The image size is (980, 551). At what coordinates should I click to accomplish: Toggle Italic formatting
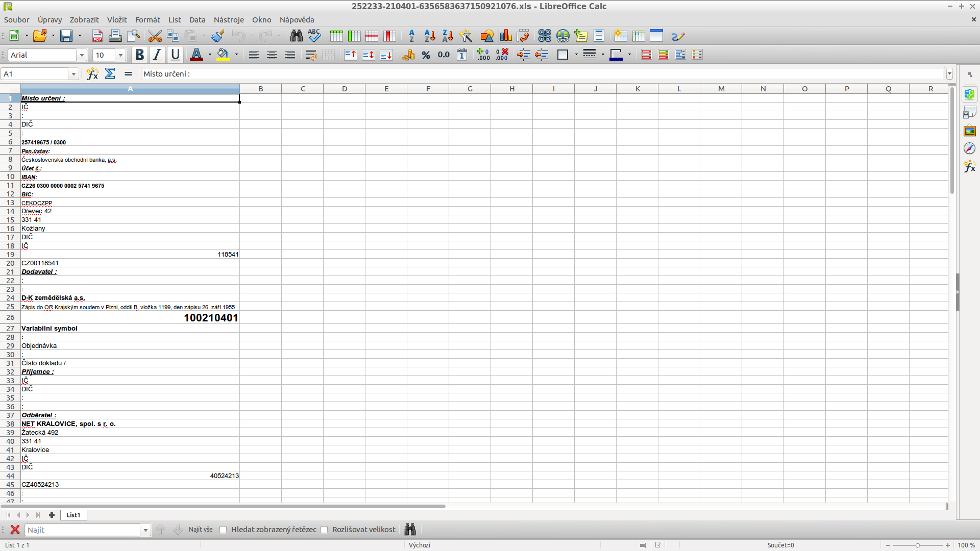(157, 55)
